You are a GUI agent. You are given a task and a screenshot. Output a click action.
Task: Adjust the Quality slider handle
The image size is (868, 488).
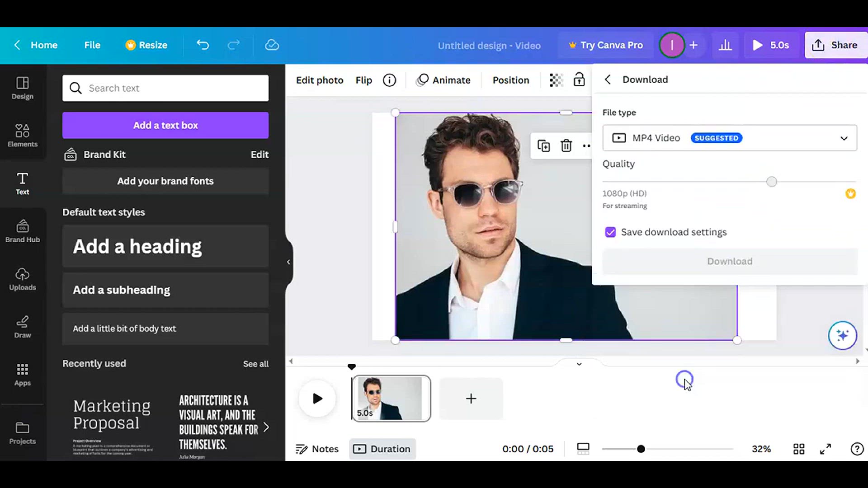click(771, 182)
